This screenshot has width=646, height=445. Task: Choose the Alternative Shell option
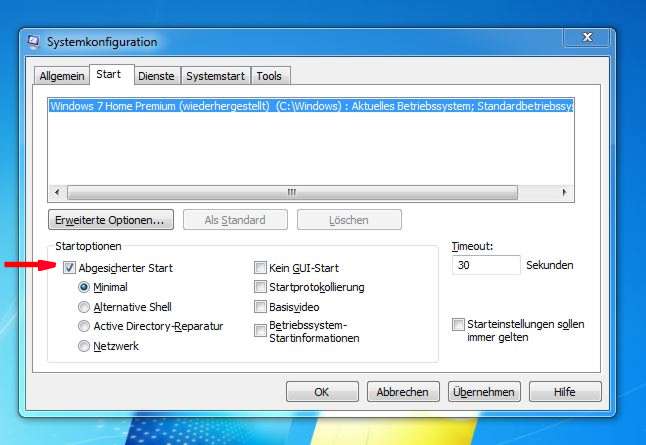[x=84, y=307]
